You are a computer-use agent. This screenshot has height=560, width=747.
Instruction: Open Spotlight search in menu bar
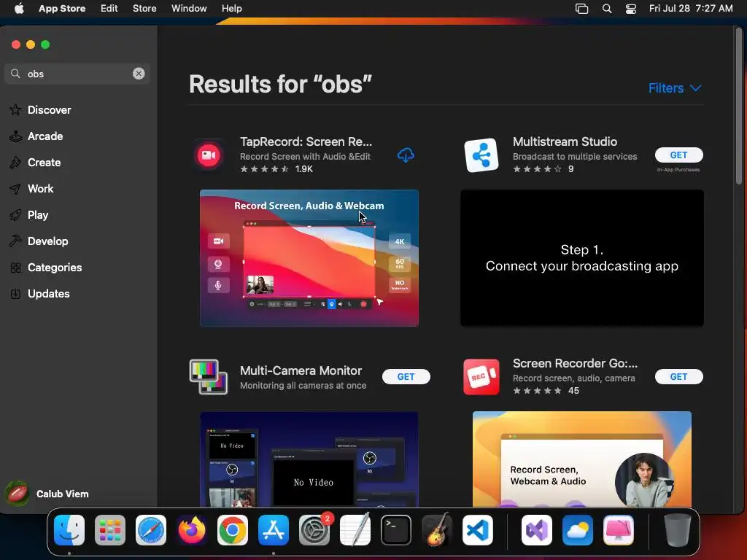607,9
